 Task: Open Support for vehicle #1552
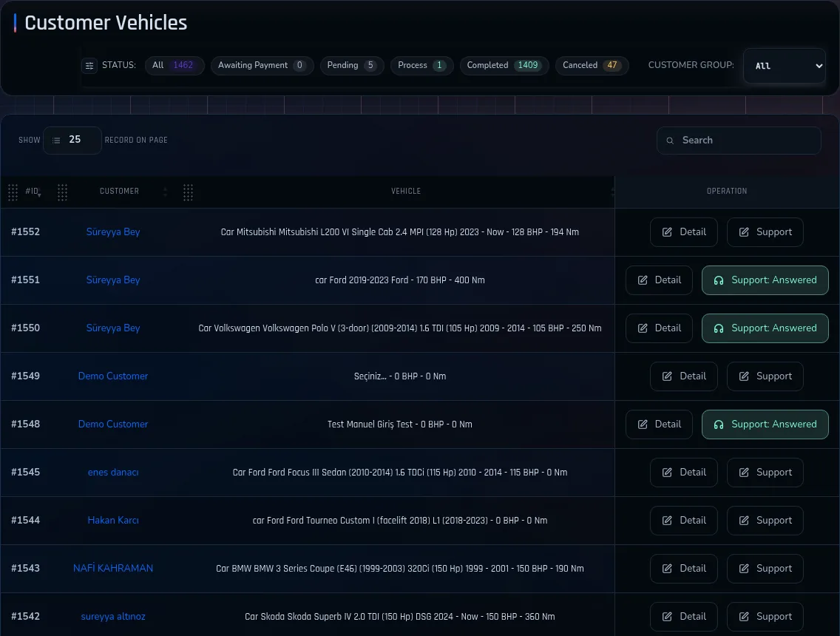click(x=765, y=232)
